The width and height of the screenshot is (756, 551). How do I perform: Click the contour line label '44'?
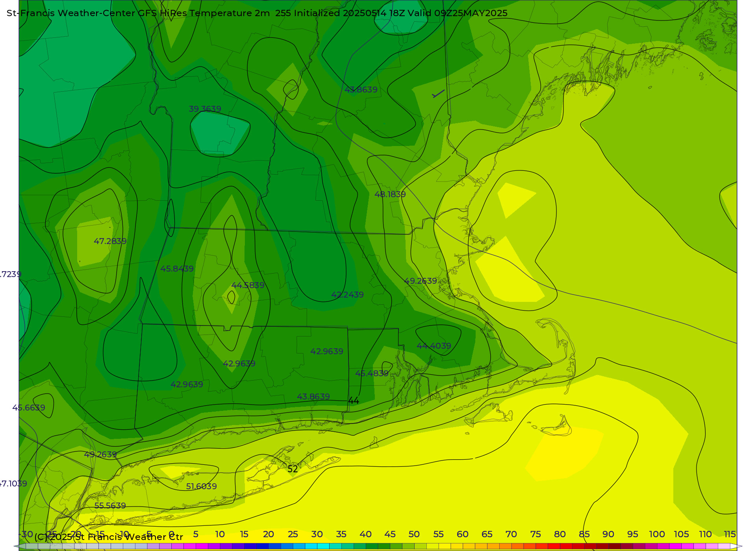[354, 401]
